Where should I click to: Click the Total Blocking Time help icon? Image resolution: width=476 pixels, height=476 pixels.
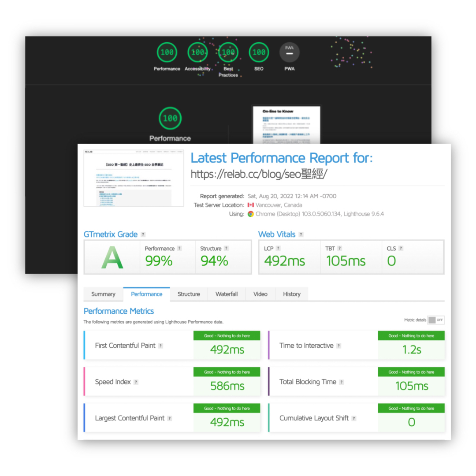coord(342,382)
